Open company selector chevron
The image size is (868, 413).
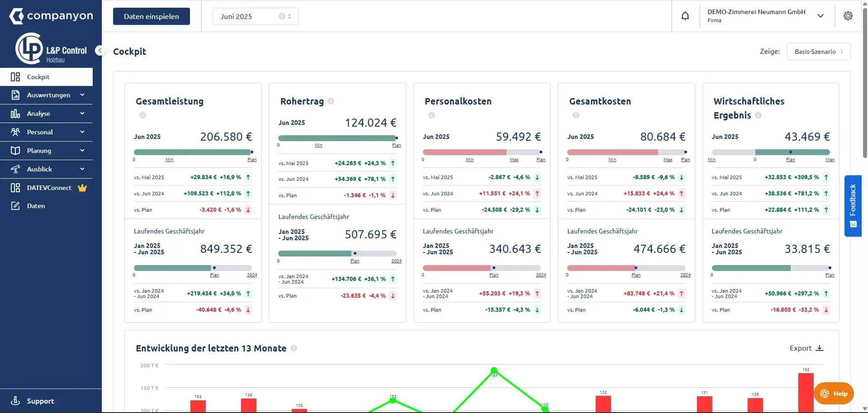point(821,16)
